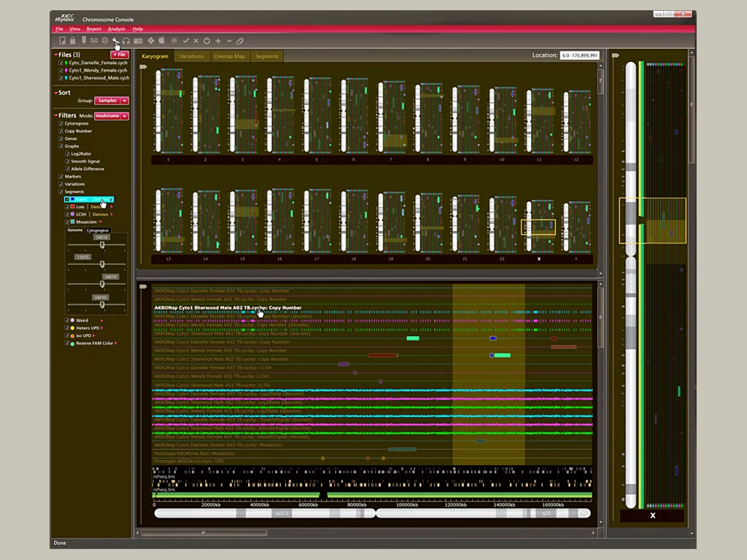
Task: Click the paperclip attachment icon
Action: click(x=239, y=41)
